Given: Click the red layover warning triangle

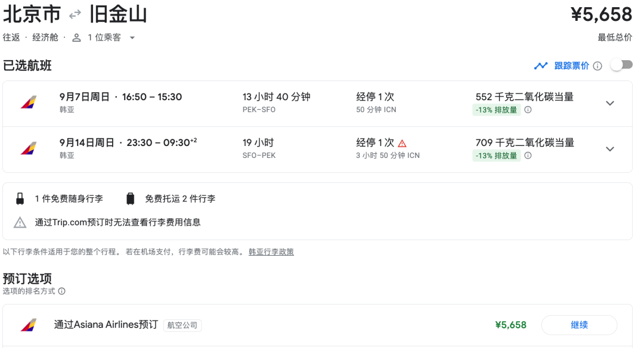Looking at the screenshot, I should tap(402, 143).
